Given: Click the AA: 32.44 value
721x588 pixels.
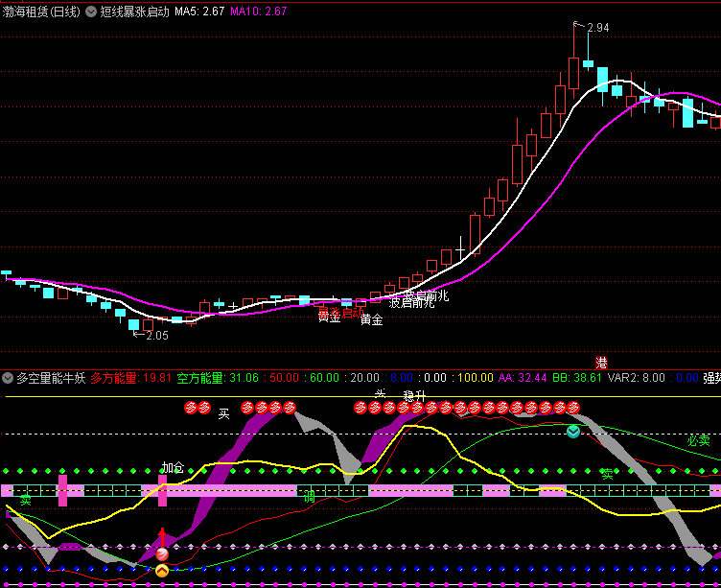Looking at the screenshot, I should (523, 378).
